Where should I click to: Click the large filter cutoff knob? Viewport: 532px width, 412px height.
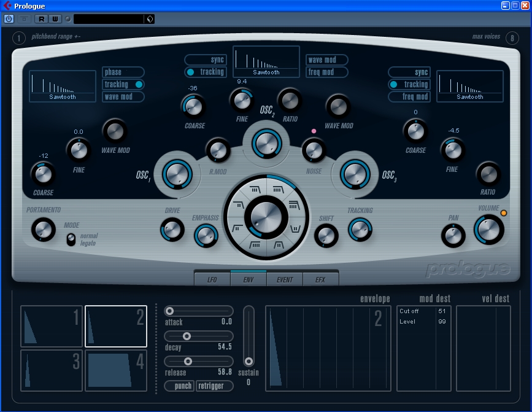click(266, 217)
